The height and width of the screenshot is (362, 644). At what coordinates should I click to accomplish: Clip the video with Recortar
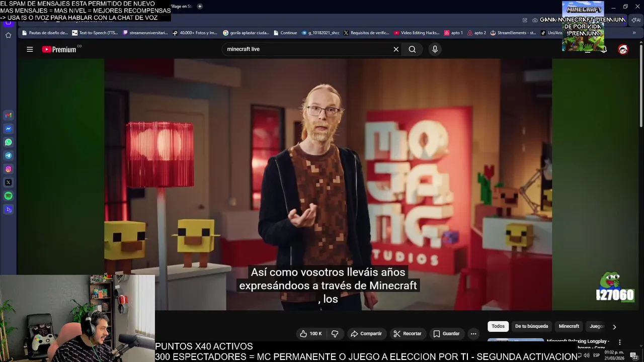coord(408,333)
